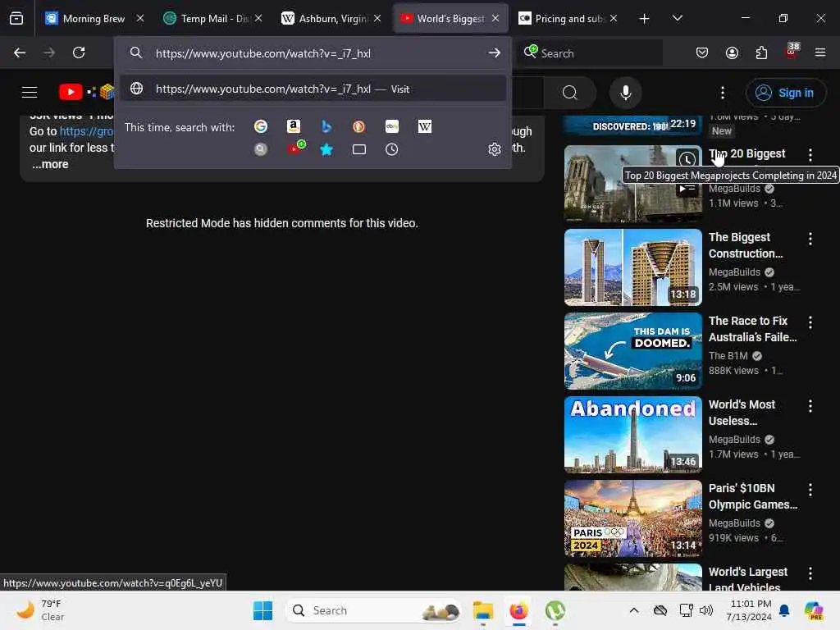Image resolution: width=840 pixels, height=630 pixels.
Task: Click the Firefox toolbar Search box
Action: click(x=589, y=53)
